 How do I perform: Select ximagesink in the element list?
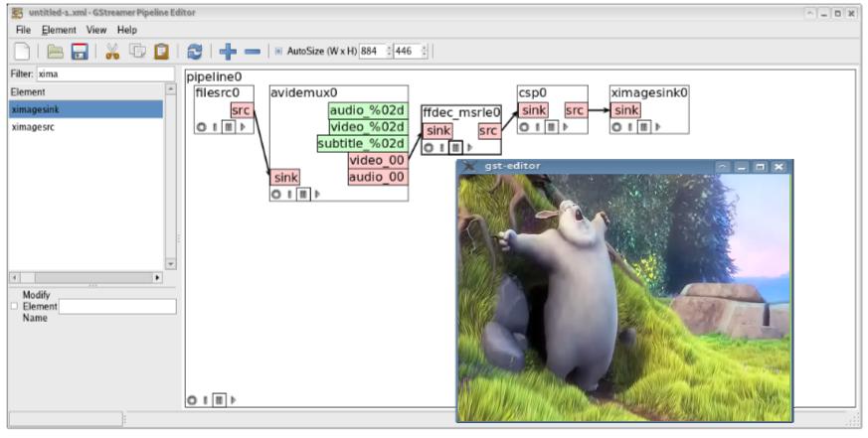[x=86, y=109]
